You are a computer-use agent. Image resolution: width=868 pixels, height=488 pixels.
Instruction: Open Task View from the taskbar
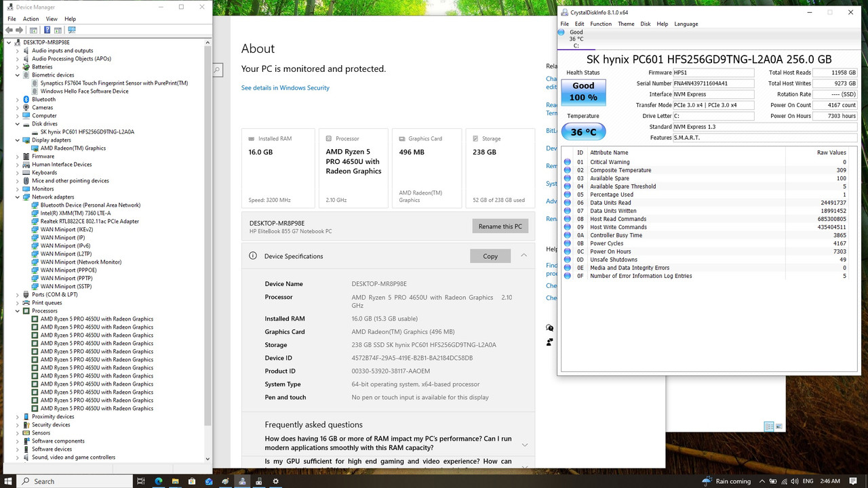141,481
